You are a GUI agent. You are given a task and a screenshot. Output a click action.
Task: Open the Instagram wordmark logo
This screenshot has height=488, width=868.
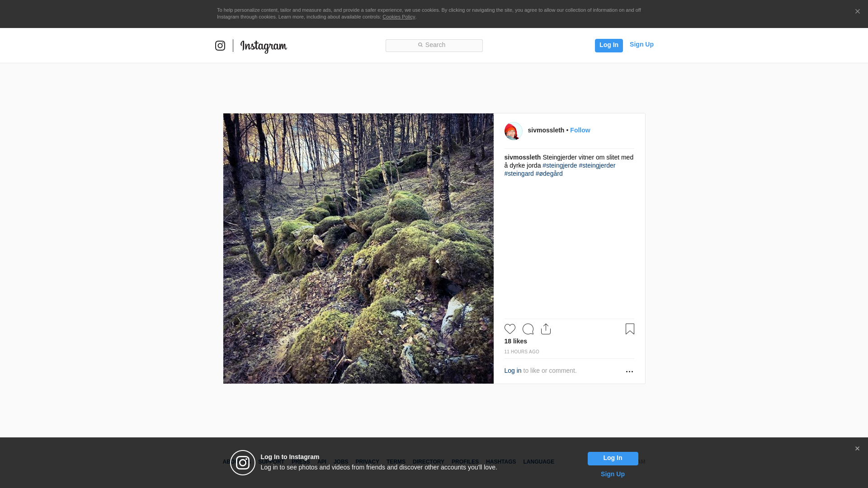coord(264,47)
